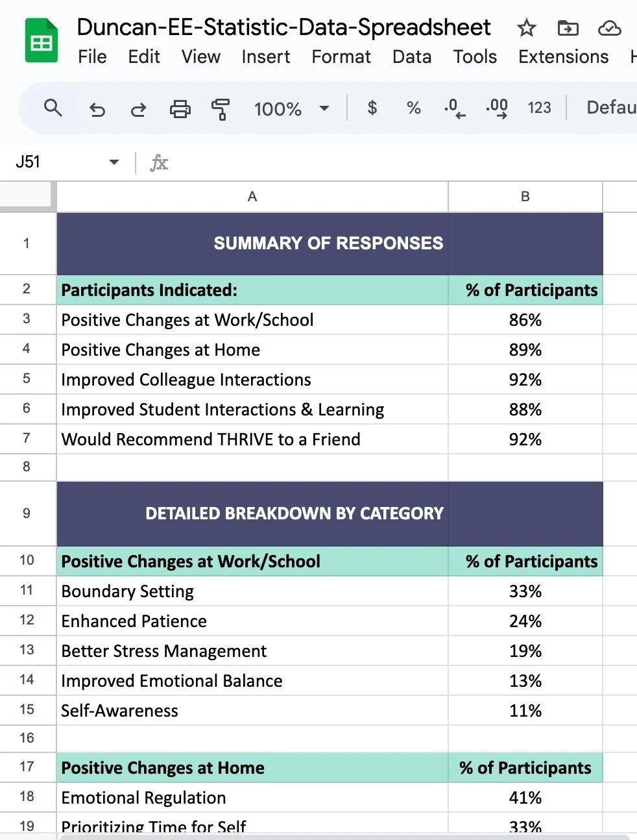
Task: Open more number formats 123
Action: click(x=539, y=108)
